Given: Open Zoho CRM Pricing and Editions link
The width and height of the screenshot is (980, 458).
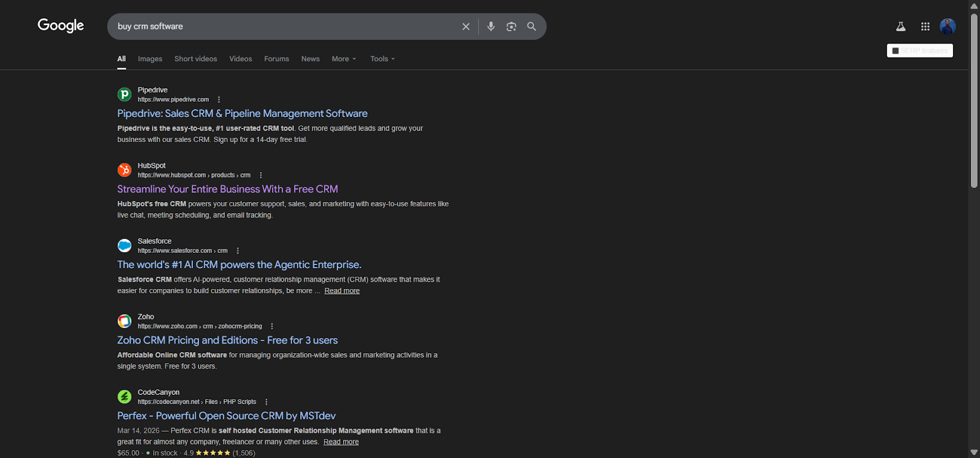Looking at the screenshot, I should pyautogui.click(x=227, y=340).
